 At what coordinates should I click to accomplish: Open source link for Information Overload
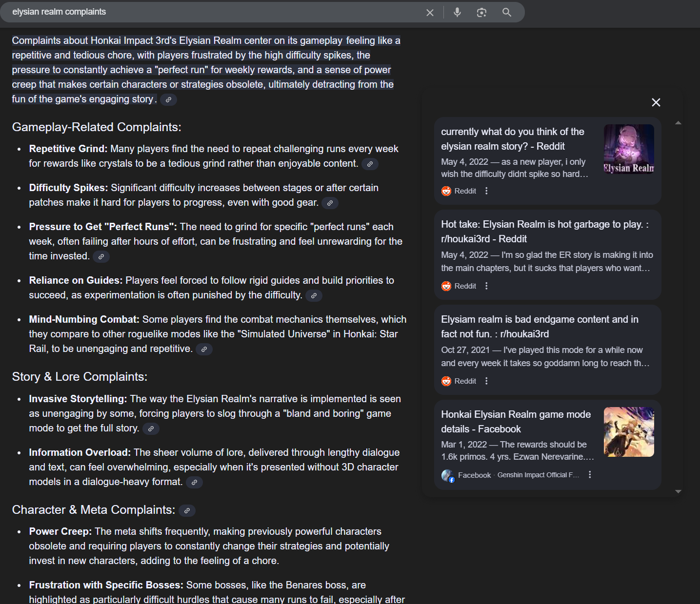pyautogui.click(x=194, y=482)
